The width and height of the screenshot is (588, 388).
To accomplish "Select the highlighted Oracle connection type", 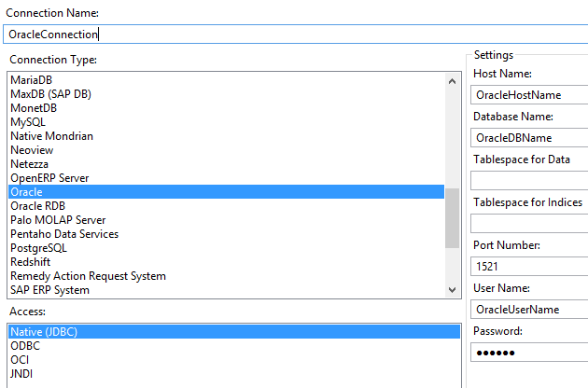I will (226, 192).
